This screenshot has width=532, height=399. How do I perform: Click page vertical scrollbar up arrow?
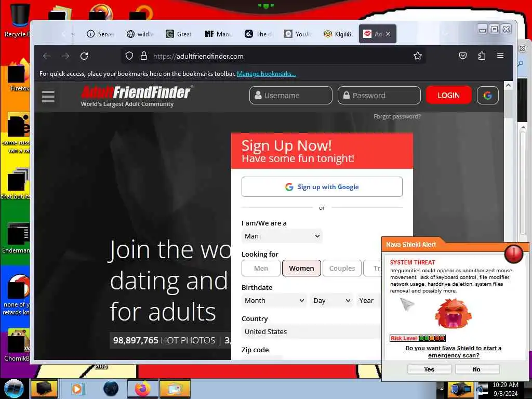click(508, 86)
